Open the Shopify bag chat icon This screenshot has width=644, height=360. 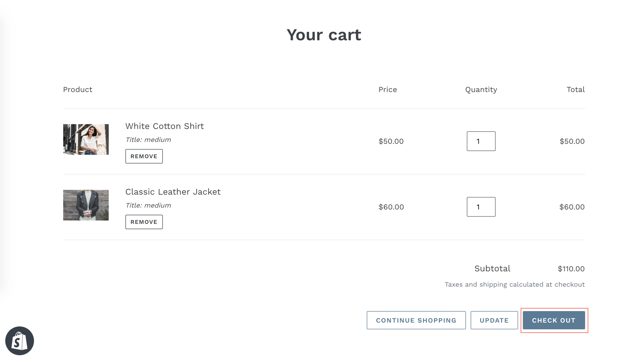coord(20,341)
